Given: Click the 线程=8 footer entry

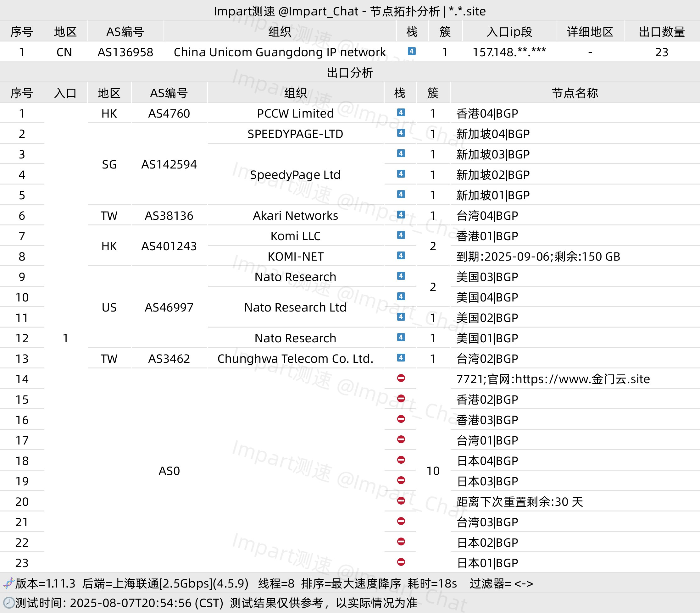Looking at the screenshot, I should pyautogui.click(x=276, y=583).
